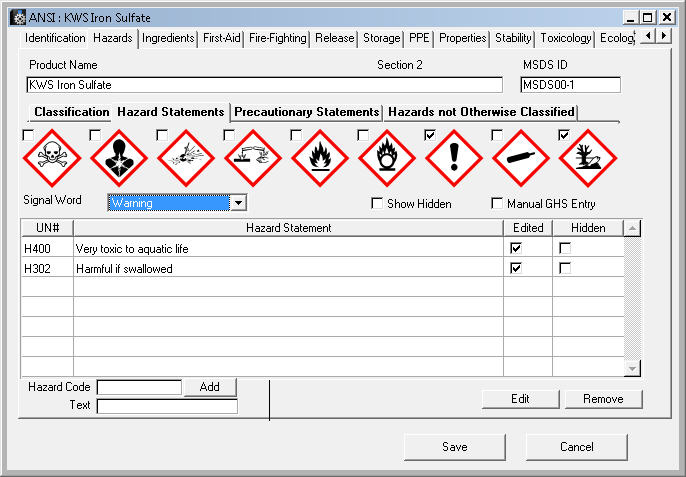Image resolution: width=686 pixels, height=477 pixels.
Task: Open Hazards not Otherwise Classified sub-tab
Action: [481, 112]
